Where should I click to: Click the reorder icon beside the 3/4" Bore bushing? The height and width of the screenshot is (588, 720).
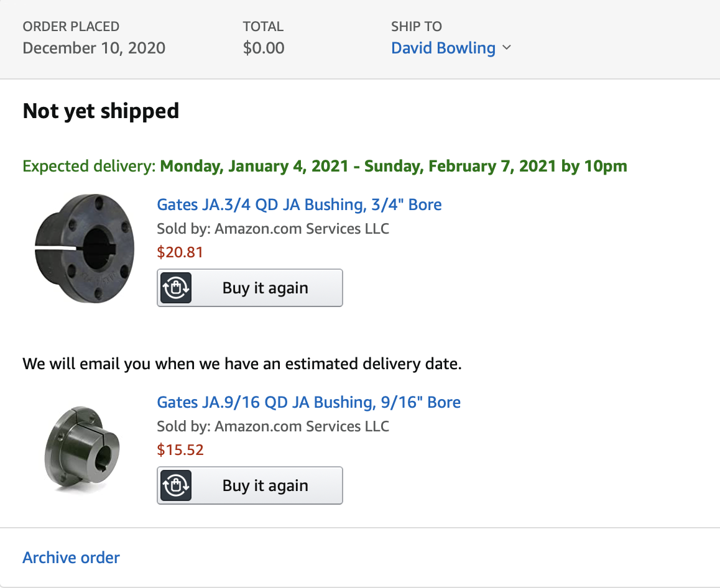pyautogui.click(x=176, y=288)
